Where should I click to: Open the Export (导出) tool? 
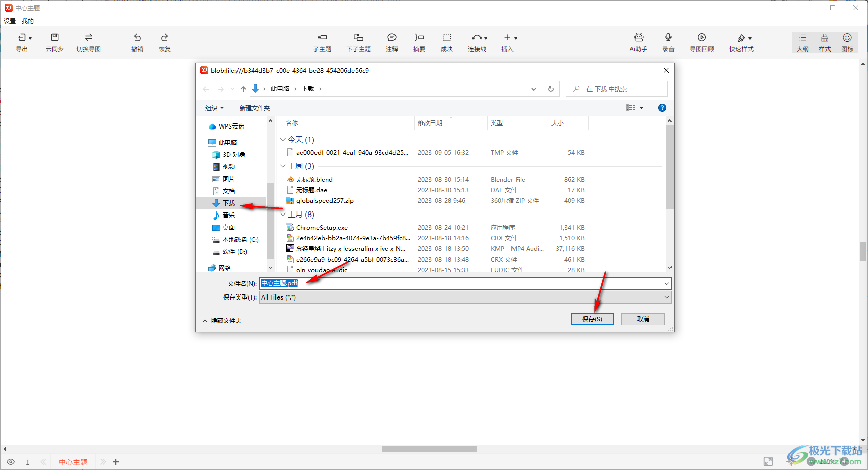tap(22, 42)
